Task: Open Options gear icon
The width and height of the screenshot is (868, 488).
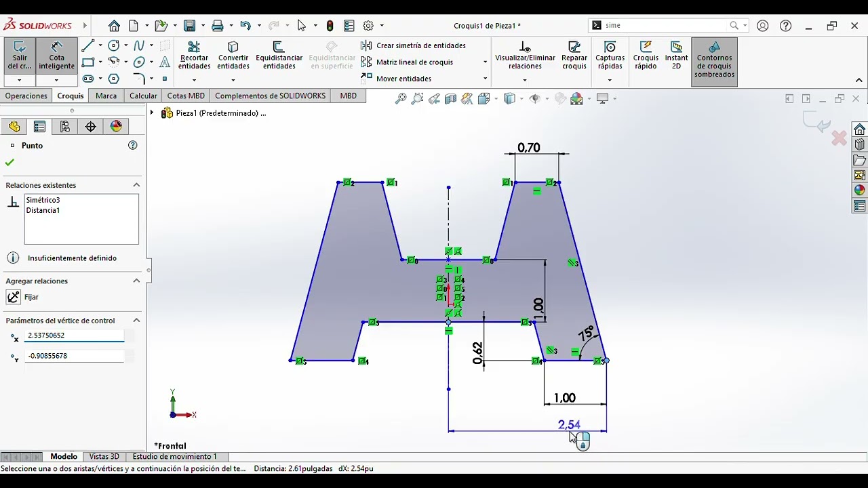Action: coord(368,26)
